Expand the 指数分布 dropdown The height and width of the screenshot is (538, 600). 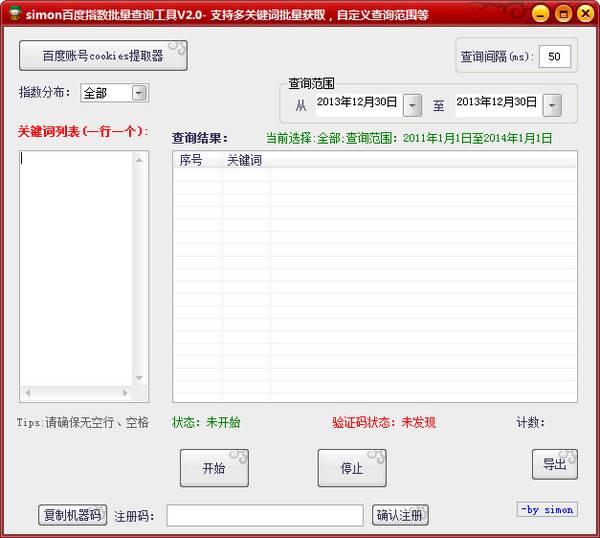tap(139, 93)
